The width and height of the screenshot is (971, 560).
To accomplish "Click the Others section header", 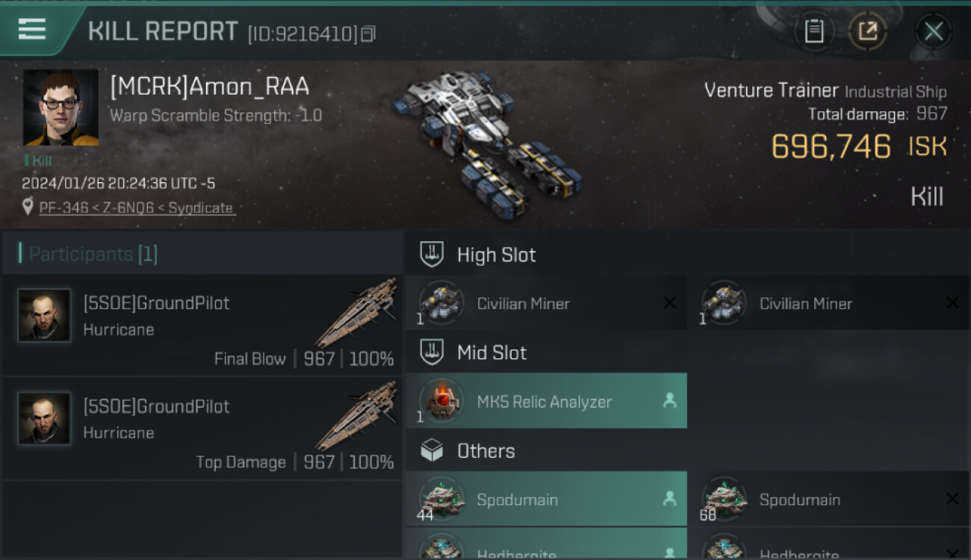I will [485, 451].
